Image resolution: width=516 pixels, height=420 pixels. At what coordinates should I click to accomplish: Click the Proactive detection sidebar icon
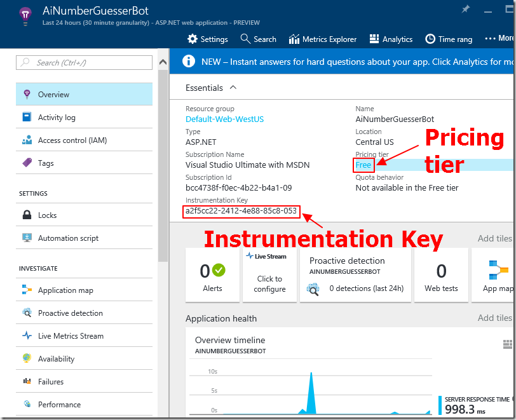pos(27,313)
